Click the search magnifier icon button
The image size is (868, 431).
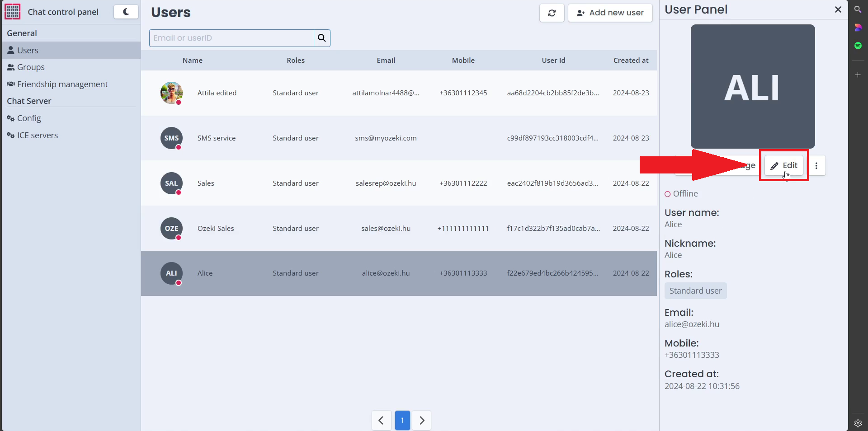(x=322, y=38)
